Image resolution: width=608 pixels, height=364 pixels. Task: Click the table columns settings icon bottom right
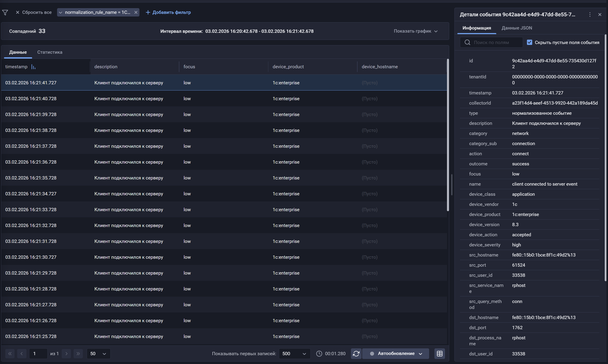pyautogui.click(x=439, y=353)
